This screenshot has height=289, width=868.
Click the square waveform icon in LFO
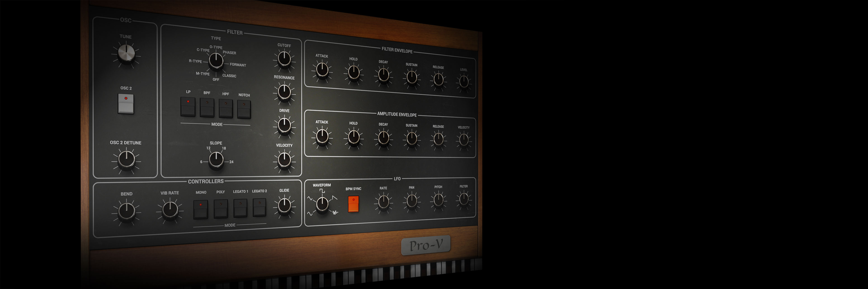(x=323, y=191)
